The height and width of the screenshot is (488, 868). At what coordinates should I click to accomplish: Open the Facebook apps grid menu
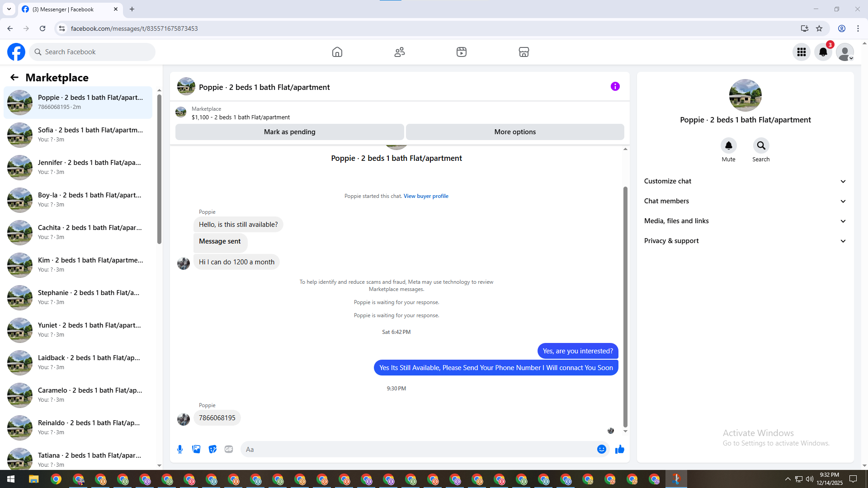point(801,52)
